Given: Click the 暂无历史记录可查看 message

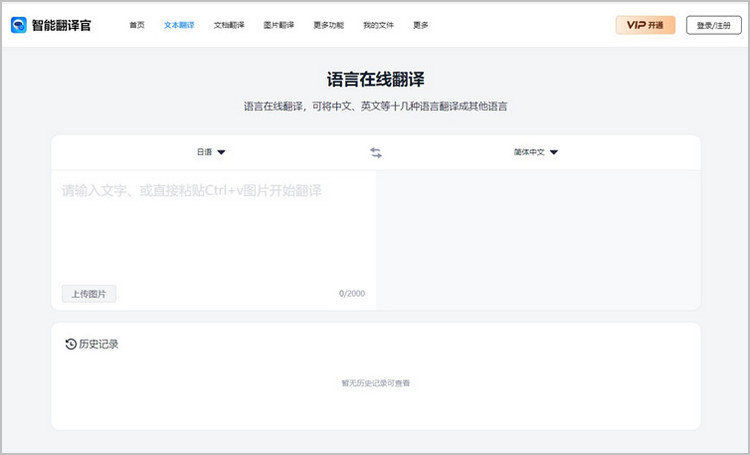Looking at the screenshot, I should (375, 383).
